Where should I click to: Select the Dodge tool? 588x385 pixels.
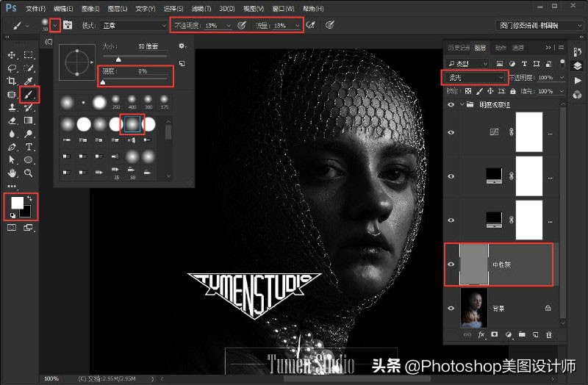point(29,134)
